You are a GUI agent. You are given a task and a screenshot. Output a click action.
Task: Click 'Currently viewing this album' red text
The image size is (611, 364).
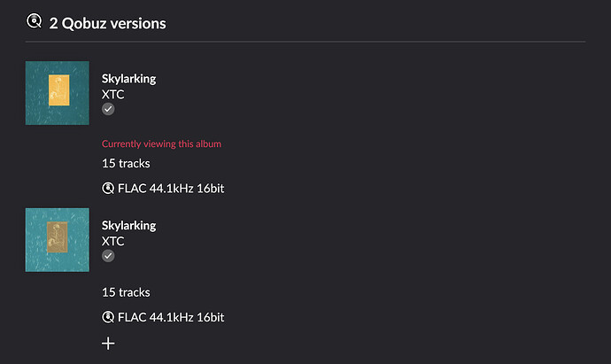pos(161,143)
